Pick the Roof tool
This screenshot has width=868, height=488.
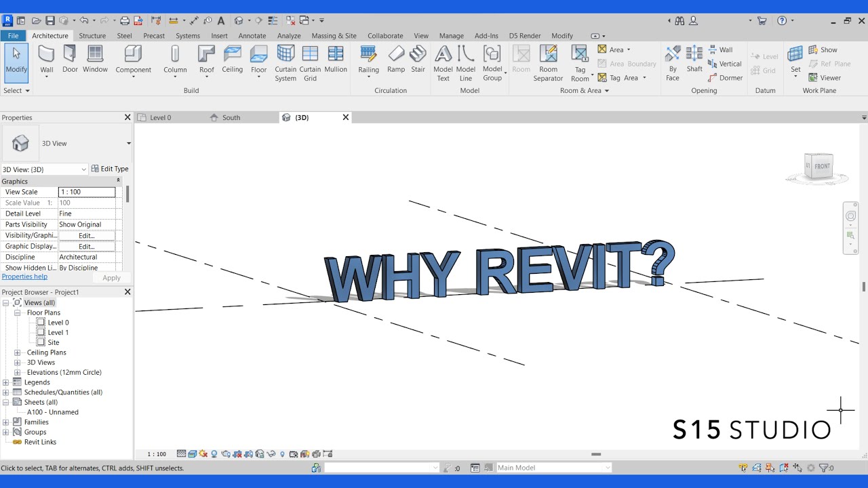206,61
